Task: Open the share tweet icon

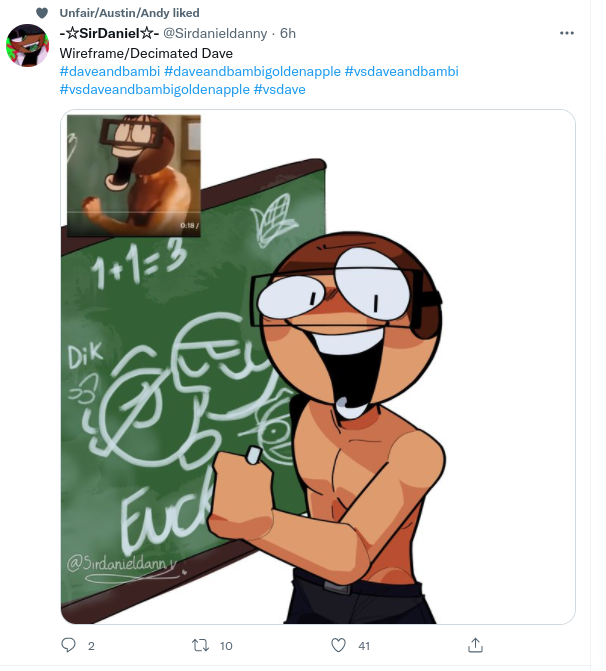Action: (475, 645)
